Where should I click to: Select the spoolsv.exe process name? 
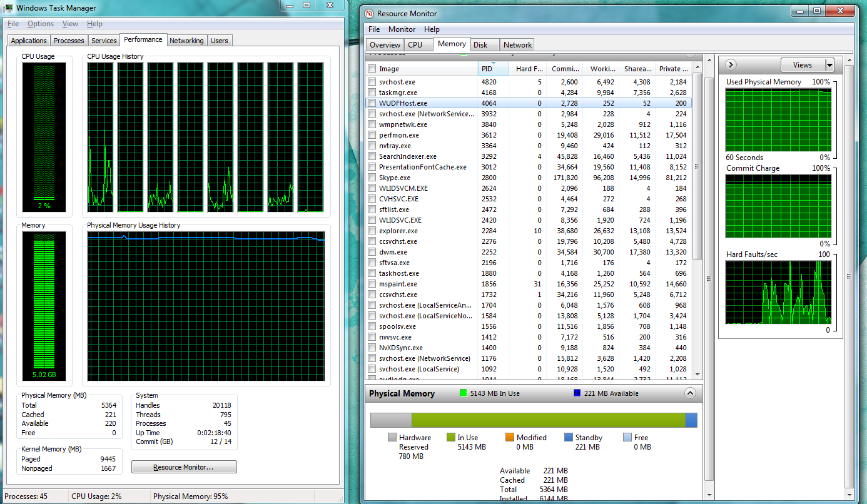(x=397, y=326)
